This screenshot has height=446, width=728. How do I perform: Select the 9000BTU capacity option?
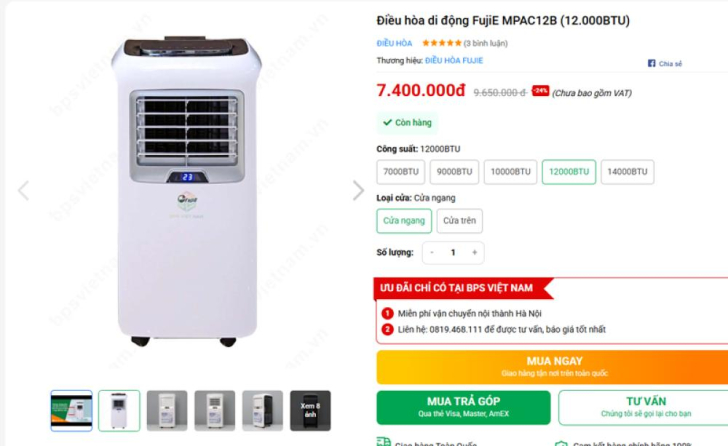[454, 172]
